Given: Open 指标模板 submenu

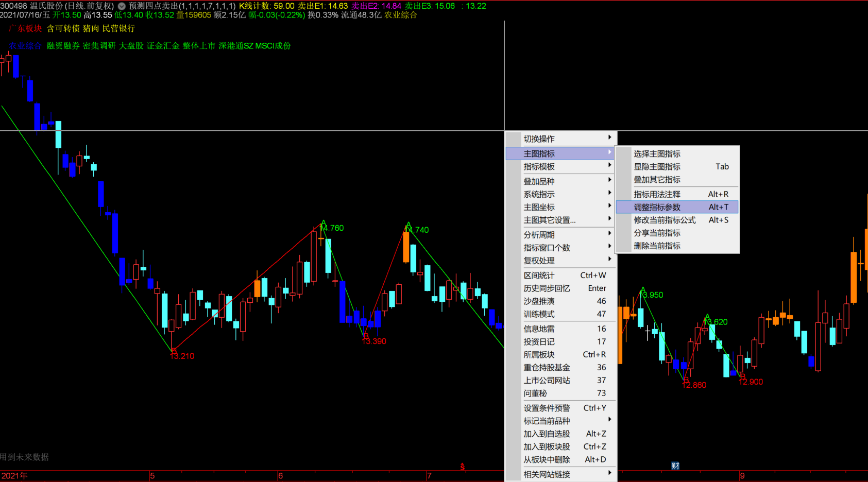Looking at the screenshot, I should coord(561,166).
